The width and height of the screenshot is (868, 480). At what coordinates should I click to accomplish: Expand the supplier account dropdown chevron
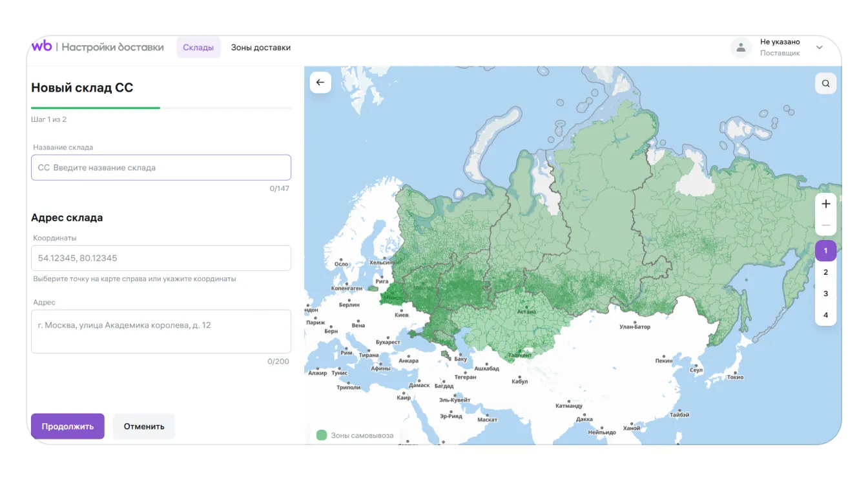pyautogui.click(x=820, y=48)
